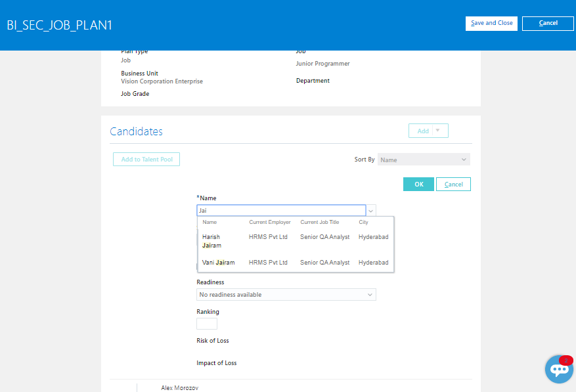
Task: Click Save and Close
Action: (491, 23)
